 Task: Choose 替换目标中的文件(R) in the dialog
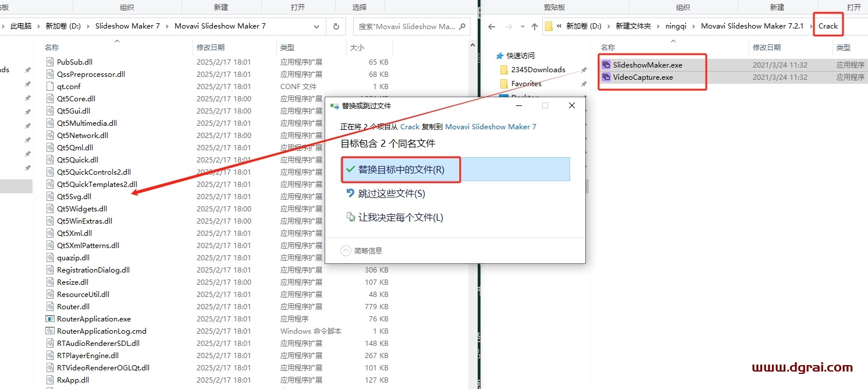click(455, 169)
